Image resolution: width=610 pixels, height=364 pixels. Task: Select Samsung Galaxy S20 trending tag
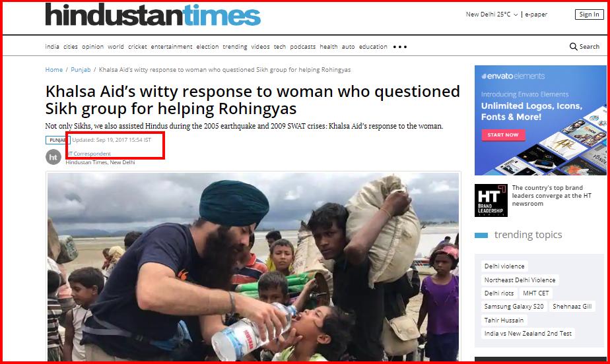click(x=514, y=307)
